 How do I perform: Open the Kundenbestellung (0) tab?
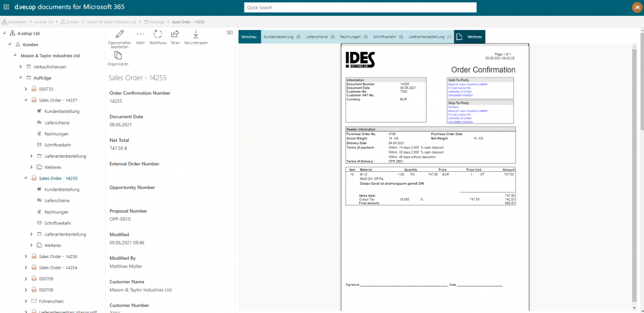point(282,37)
